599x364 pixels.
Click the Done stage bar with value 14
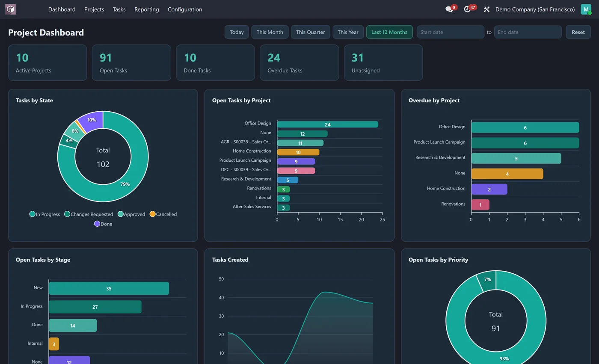click(x=73, y=326)
